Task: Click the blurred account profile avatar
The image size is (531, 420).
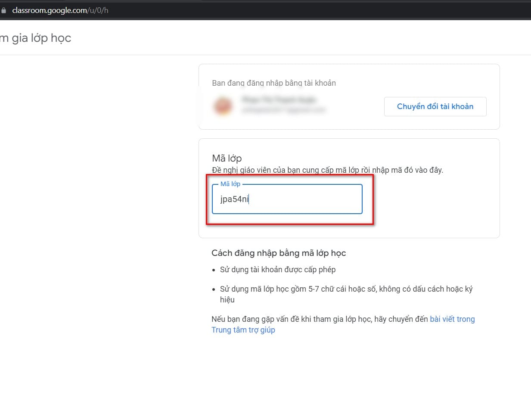Action: coord(223,105)
